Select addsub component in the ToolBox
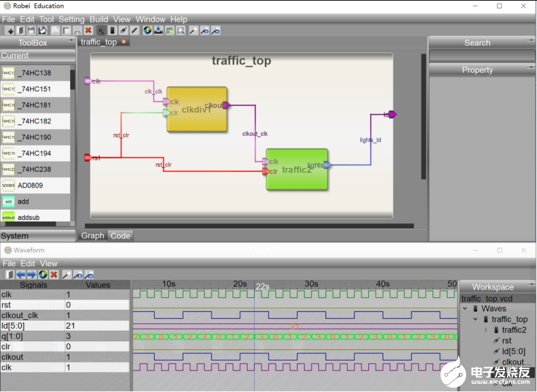The height and width of the screenshot is (392, 537). 35,217
